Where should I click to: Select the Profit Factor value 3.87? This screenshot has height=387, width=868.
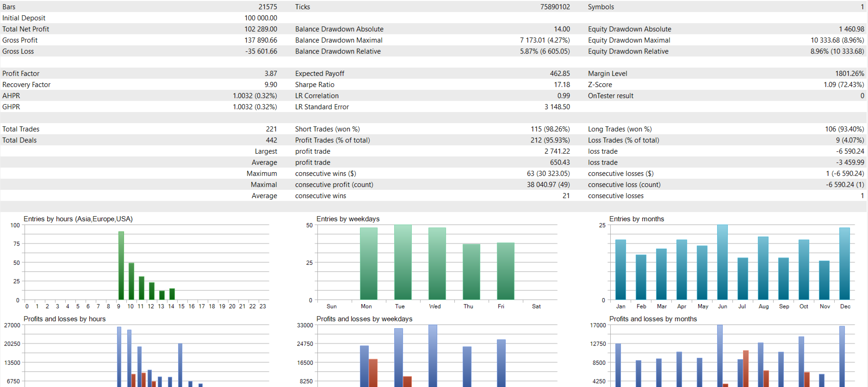(271, 74)
